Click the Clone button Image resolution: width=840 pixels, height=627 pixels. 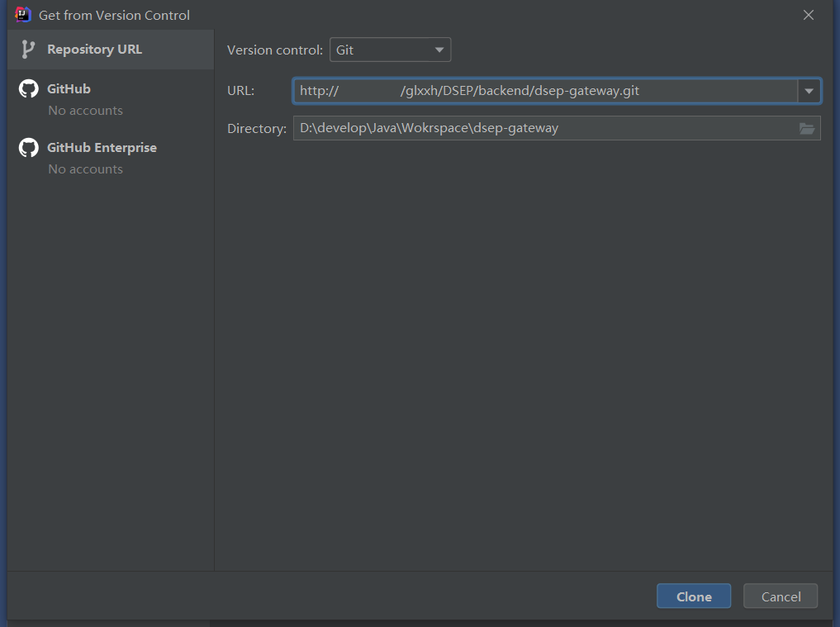click(694, 596)
